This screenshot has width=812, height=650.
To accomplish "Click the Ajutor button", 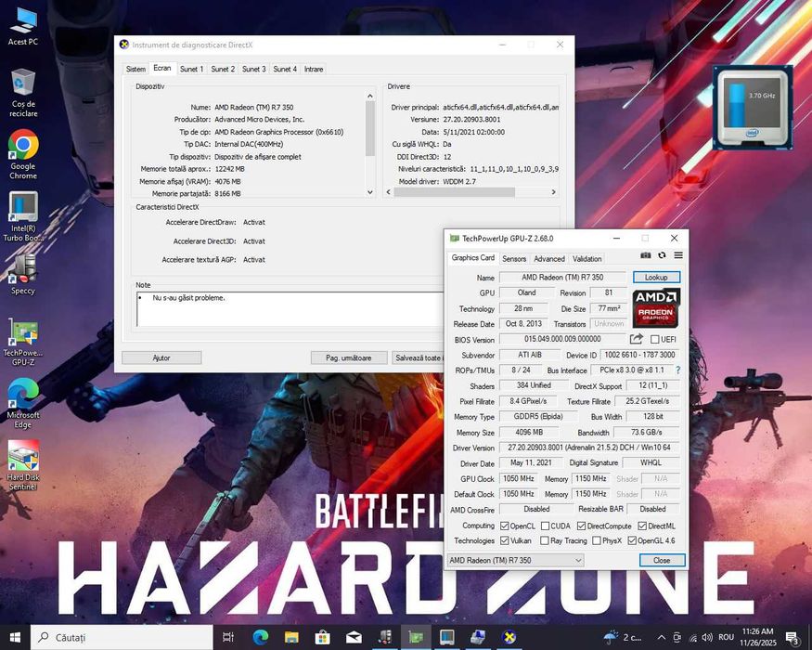I will tap(161, 357).
